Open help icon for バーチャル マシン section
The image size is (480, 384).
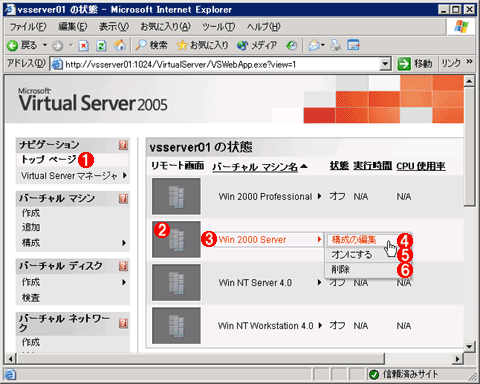tap(123, 199)
